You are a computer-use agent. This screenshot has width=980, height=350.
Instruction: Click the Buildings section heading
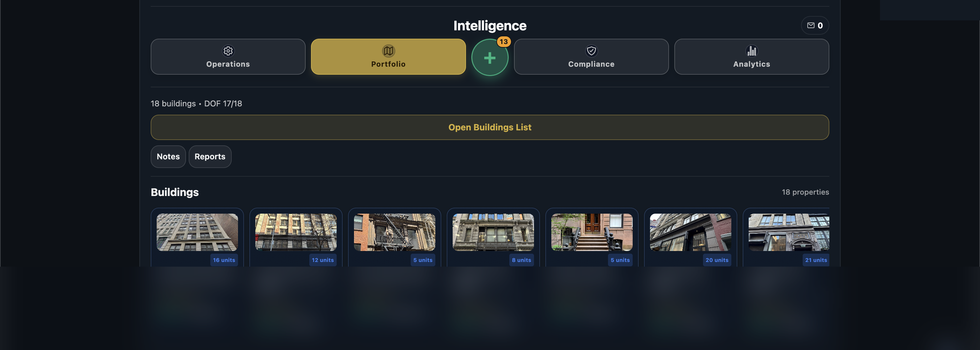(x=175, y=192)
